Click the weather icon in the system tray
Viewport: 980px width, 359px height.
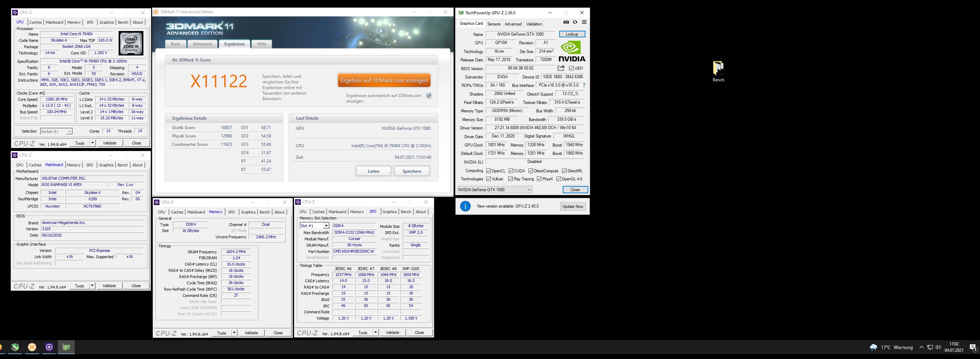(x=874, y=347)
